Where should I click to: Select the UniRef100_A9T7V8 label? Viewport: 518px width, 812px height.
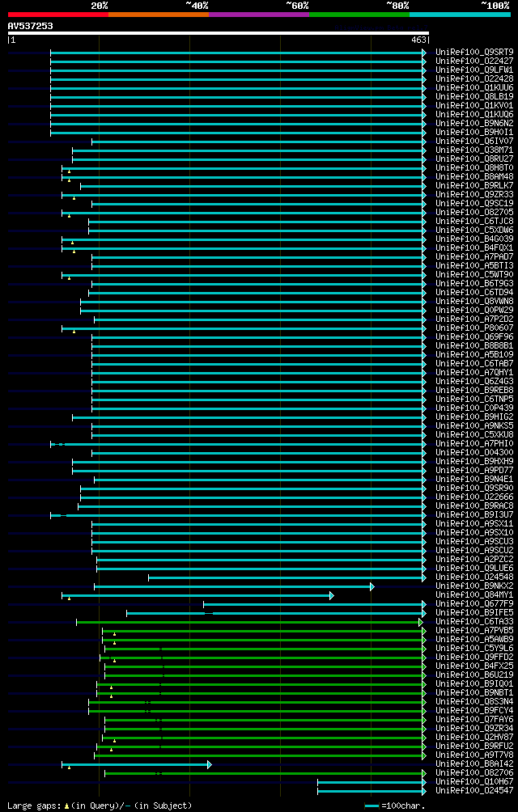[x=474, y=755]
